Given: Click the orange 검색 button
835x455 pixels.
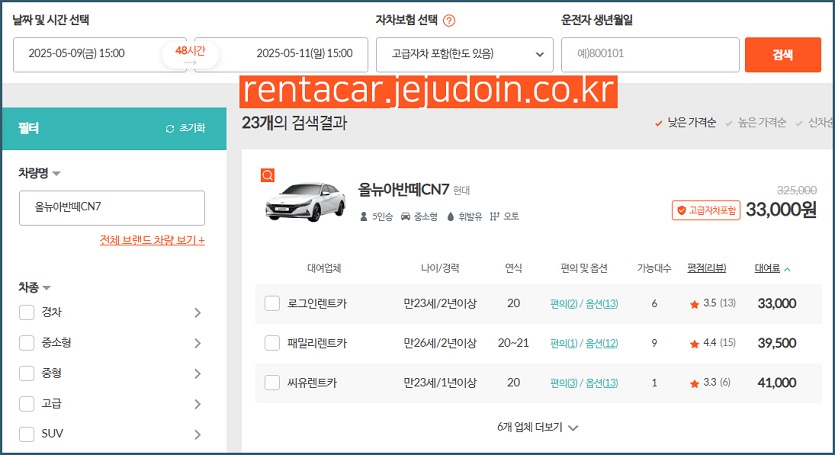Looking at the screenshot, I should pyautogui.click(x=783, y=54).
